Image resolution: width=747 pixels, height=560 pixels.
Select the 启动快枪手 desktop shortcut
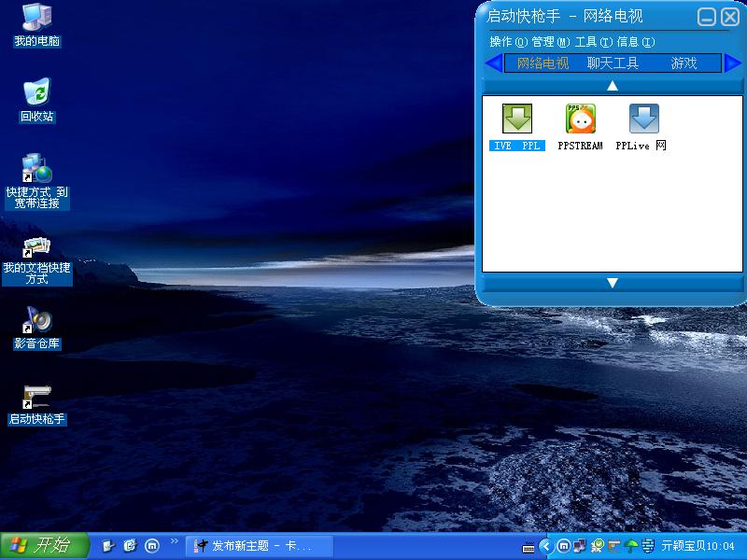tap(37, 405)
